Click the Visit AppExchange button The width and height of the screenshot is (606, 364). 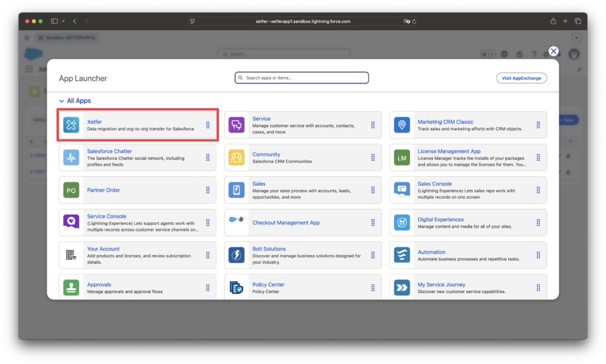(521, 78)
